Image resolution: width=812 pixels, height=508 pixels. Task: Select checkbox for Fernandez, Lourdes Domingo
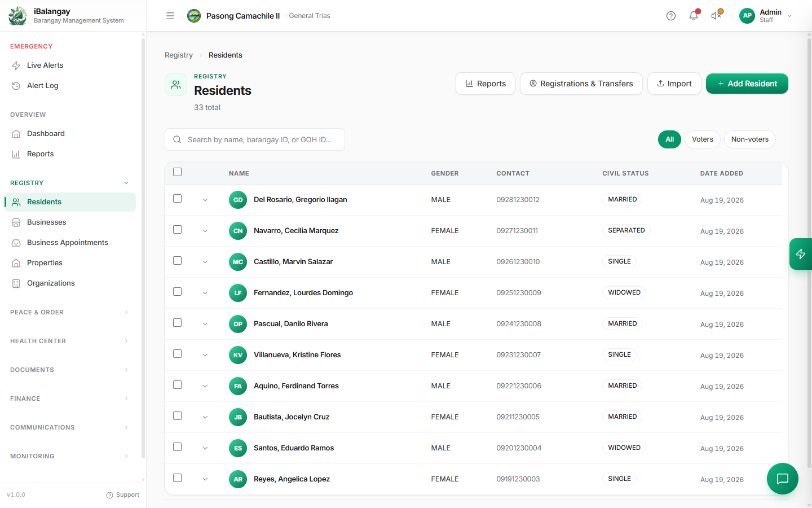coord(178,292)
